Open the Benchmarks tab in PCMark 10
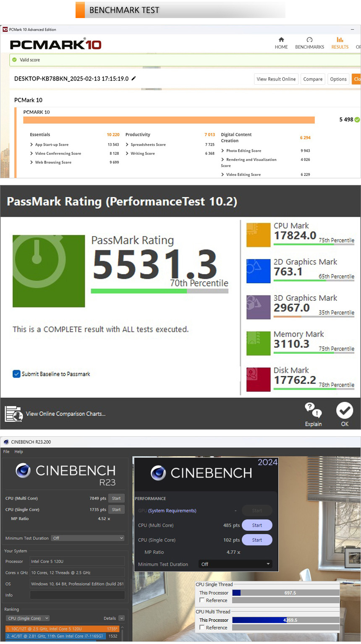 309,43
